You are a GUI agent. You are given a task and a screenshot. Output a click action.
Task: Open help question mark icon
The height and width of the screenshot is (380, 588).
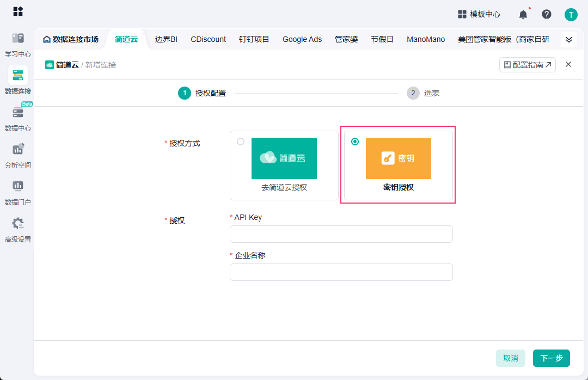[x=547, y=14]
